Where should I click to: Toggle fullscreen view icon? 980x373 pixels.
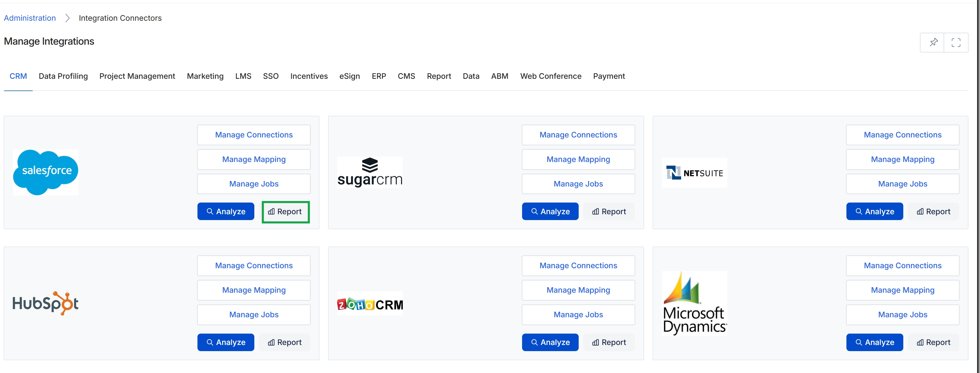pos(956,42)
